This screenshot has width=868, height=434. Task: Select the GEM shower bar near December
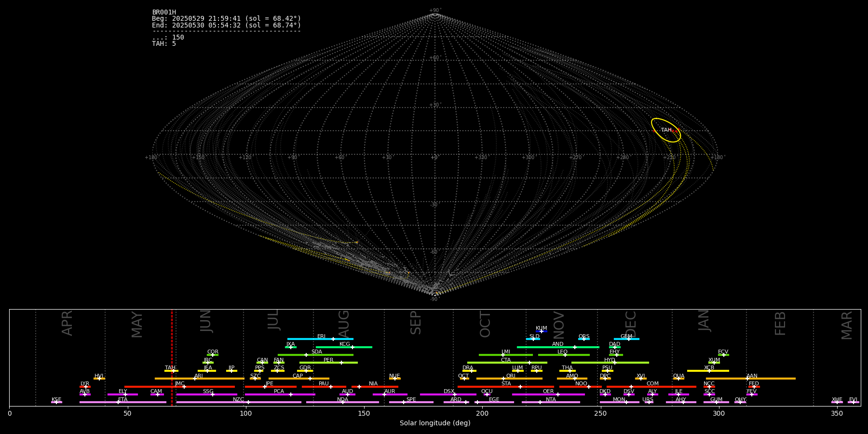(626, 339)
